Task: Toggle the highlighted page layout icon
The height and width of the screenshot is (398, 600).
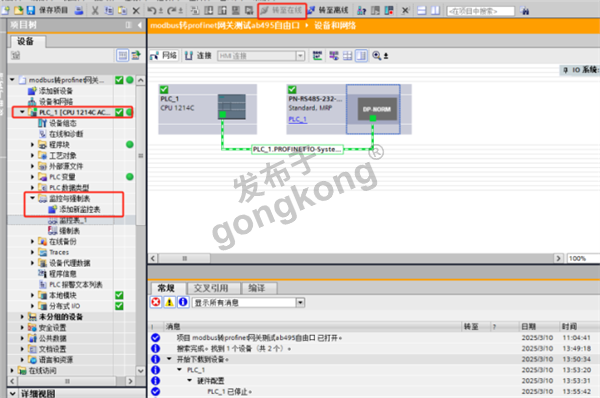Action: [x=361, y=56]
